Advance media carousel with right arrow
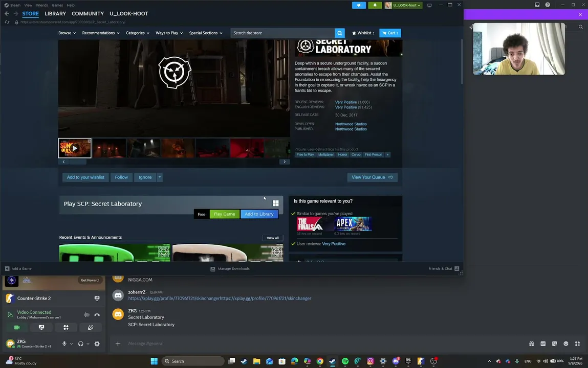Screen dimensions: 588x368 [x=285, y=162]
